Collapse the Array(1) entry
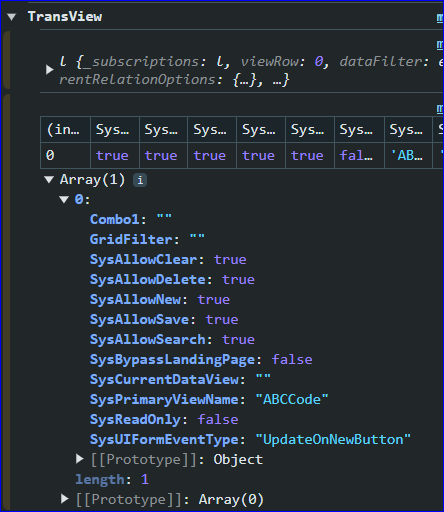The width and height of the screenshot is (444, 512). 49,180
